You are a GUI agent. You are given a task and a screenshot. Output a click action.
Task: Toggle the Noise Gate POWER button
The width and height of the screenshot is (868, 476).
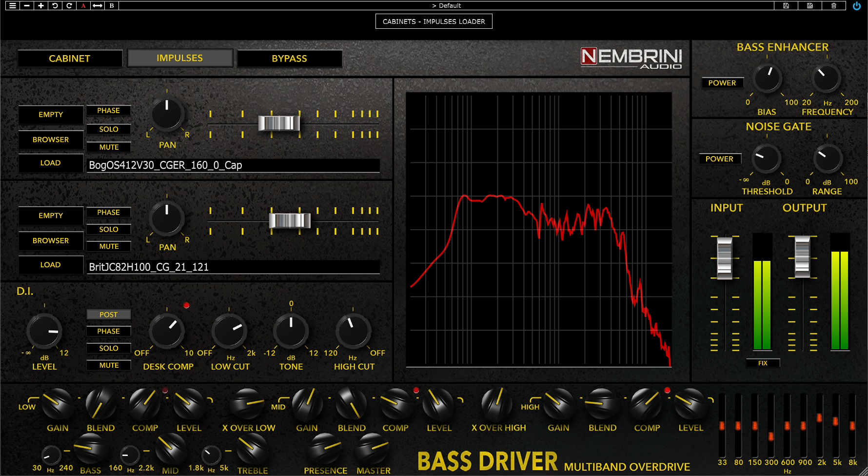coord(720,159)
